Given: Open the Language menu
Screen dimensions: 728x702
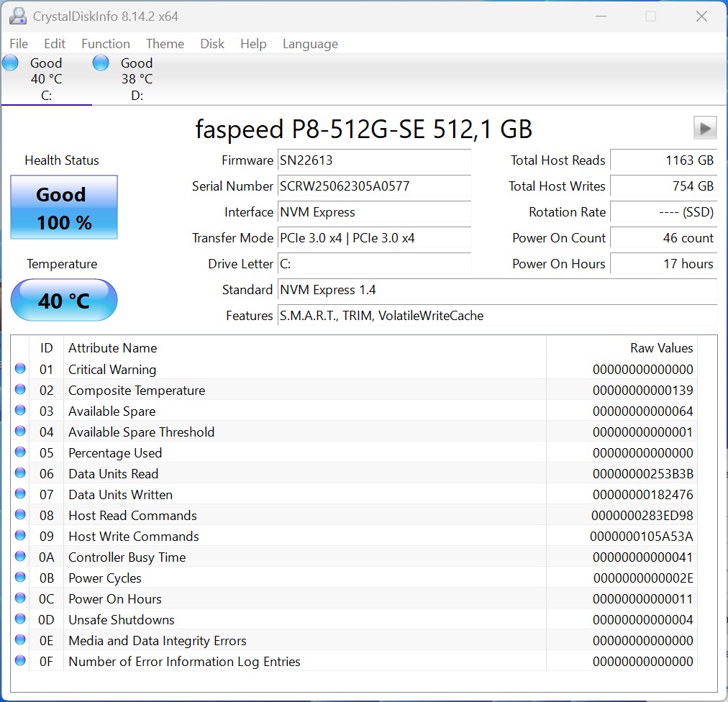Looking at the screenshot, I should tap(310, 44).
